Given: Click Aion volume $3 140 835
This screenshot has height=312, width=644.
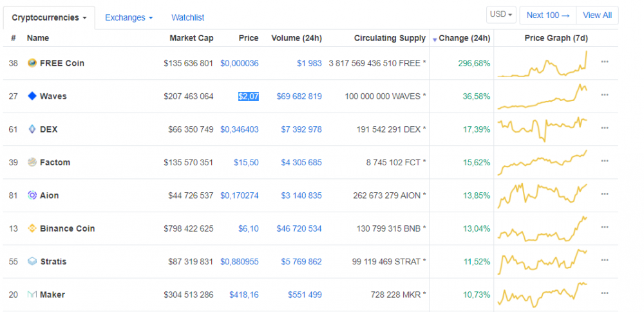Looking at the screenshot, I should [301, 196].
